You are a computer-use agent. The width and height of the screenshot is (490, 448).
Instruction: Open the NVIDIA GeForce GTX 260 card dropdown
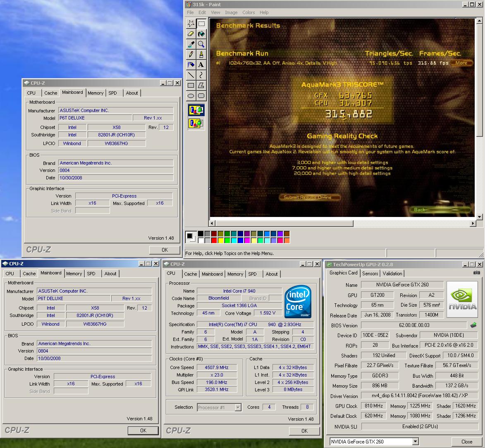pos(415,441)
